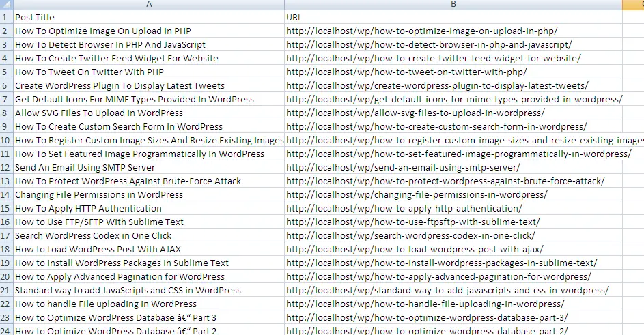Select row 10 header
The width and height of the screenshot is (644, 335).
[5, 140]
